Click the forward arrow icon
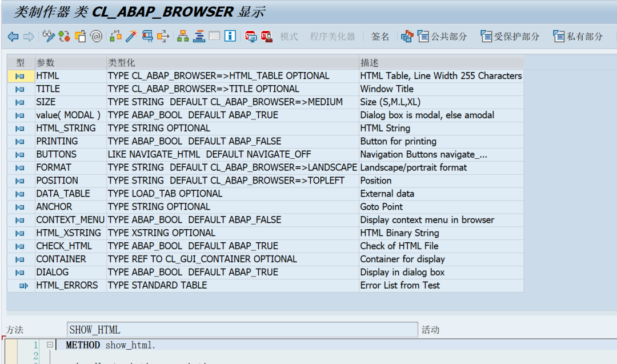Viewport: 617px width, 364px height. [x=29, y=37]
